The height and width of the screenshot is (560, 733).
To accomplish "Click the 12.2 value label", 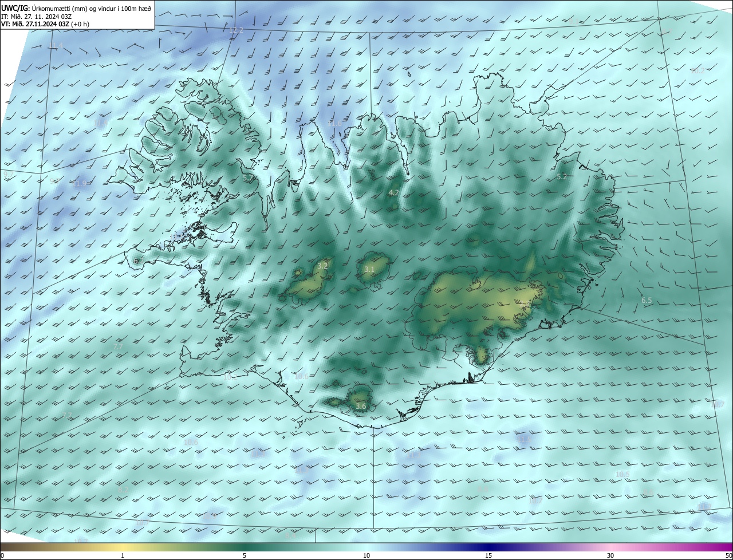I will click(236, 30).
